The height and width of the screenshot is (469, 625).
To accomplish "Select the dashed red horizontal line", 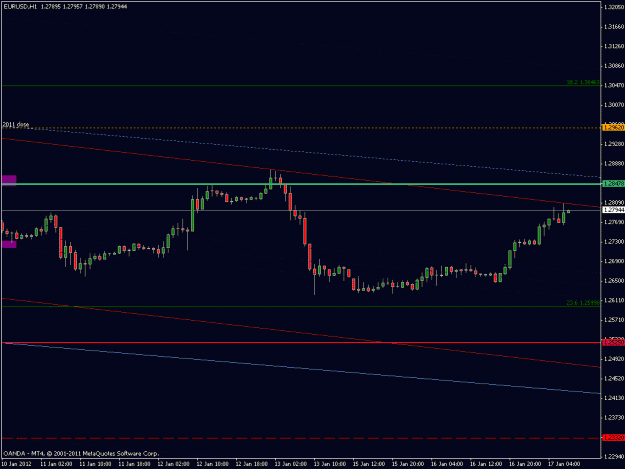I will 301,438.
